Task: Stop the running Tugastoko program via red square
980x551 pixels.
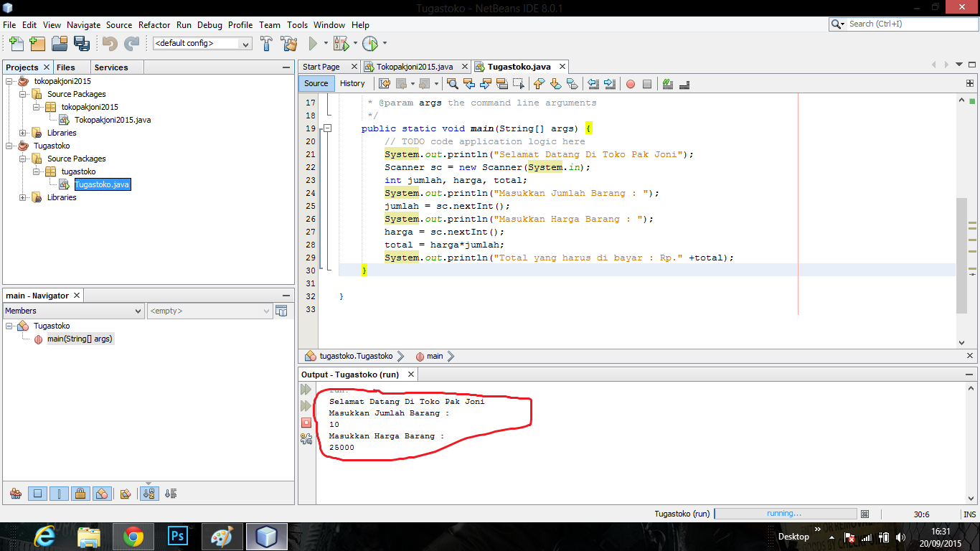Action: (x=305, y=423)
